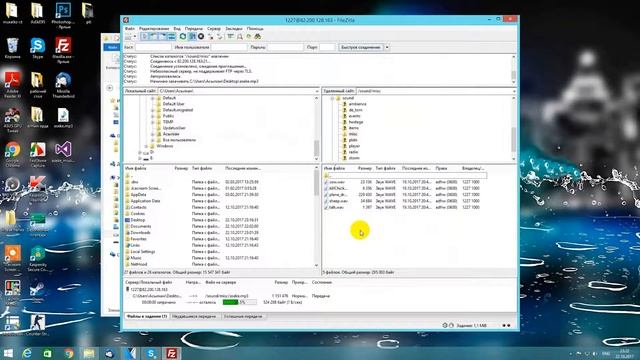Open the Файл menu
Image resolution: width=640 pixels, height=360 pixels.
129,29
